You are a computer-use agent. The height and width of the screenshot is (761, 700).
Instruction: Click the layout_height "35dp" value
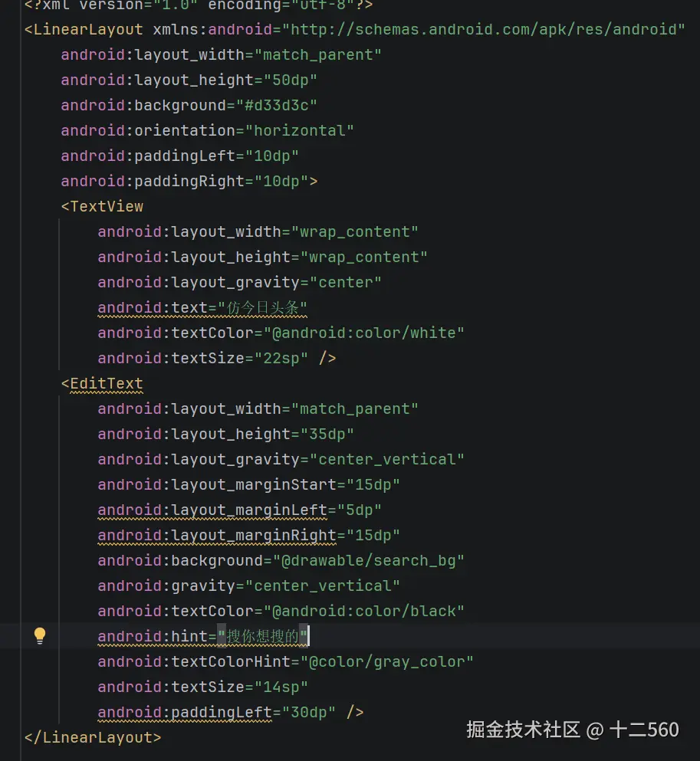(327, 434)
